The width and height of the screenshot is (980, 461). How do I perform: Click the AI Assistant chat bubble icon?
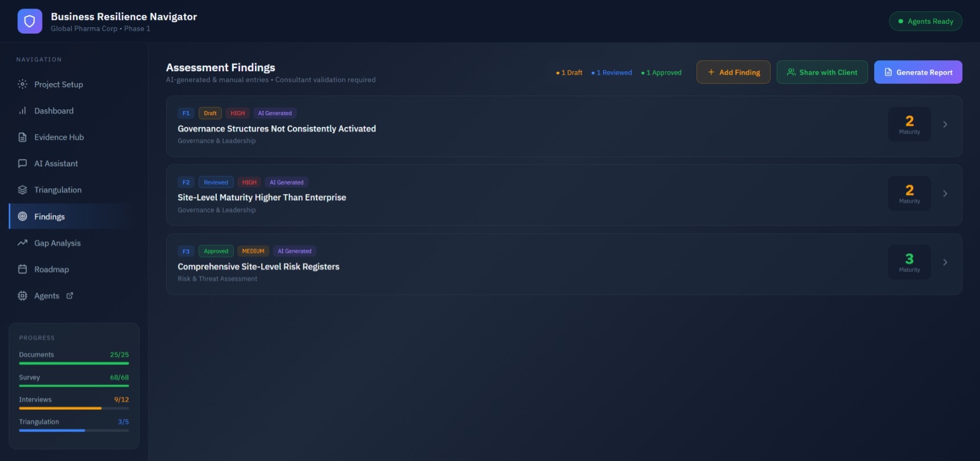pyautogui.click(x=23, y=163)
